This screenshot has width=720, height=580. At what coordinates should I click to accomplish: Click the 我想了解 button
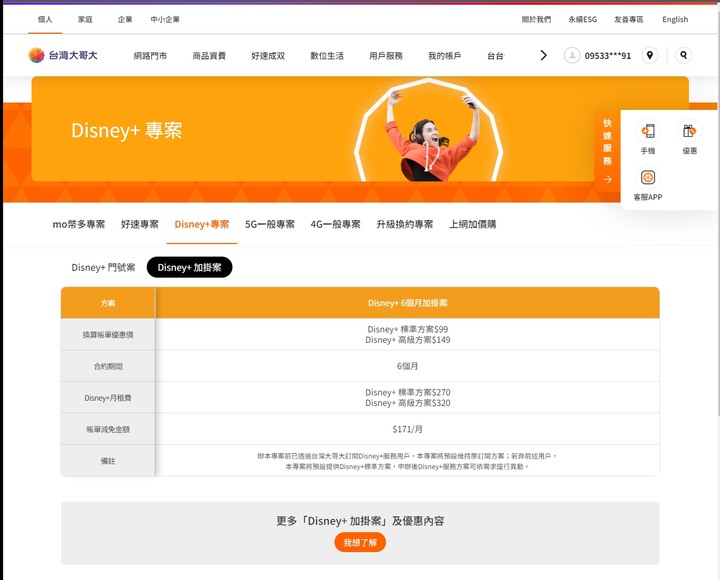(x=360, y=542)
